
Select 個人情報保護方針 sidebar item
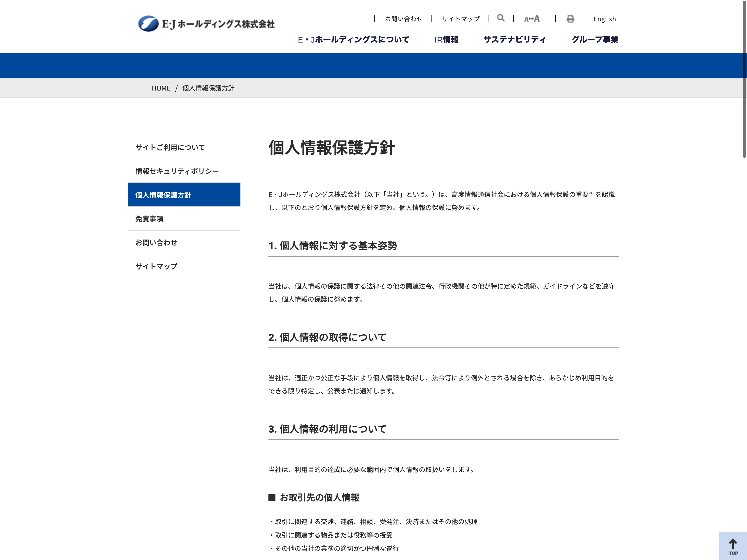click(x=184, y=195)
